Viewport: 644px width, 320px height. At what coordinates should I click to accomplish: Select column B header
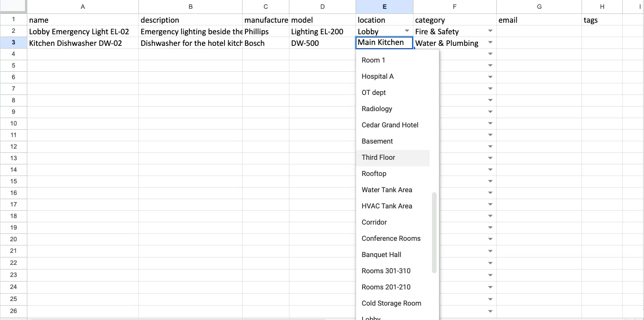[x=190, y=6]
